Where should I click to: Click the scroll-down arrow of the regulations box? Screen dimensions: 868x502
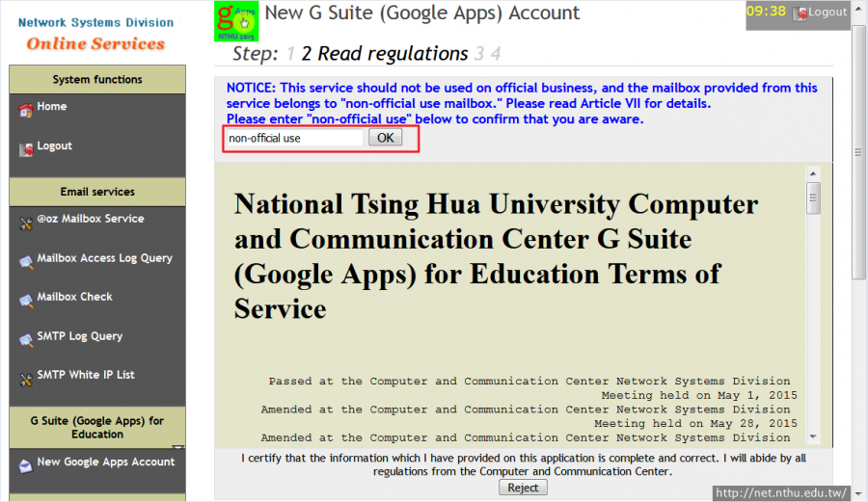(x=814, y=437)
